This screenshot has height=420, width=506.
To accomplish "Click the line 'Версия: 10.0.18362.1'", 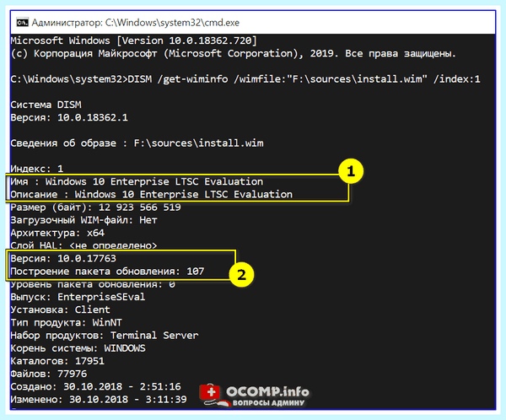I will click(69, 117).
